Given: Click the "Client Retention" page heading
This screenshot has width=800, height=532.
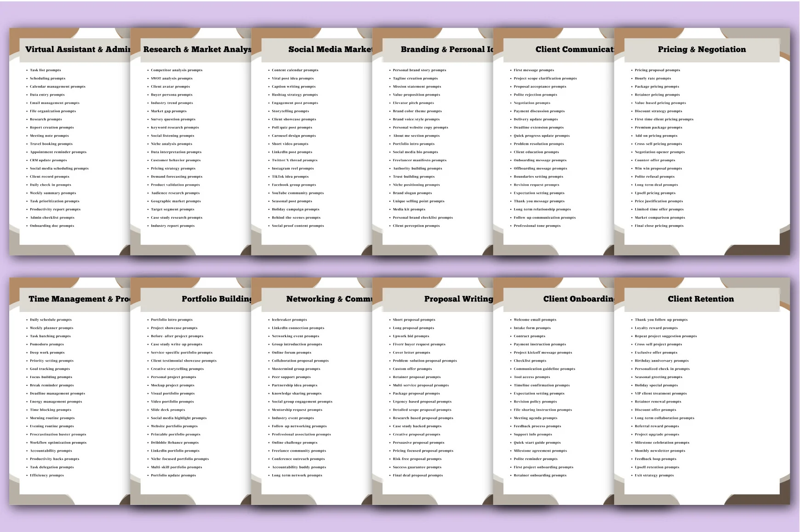Looking at the screenshot, I should click(701, 299).
